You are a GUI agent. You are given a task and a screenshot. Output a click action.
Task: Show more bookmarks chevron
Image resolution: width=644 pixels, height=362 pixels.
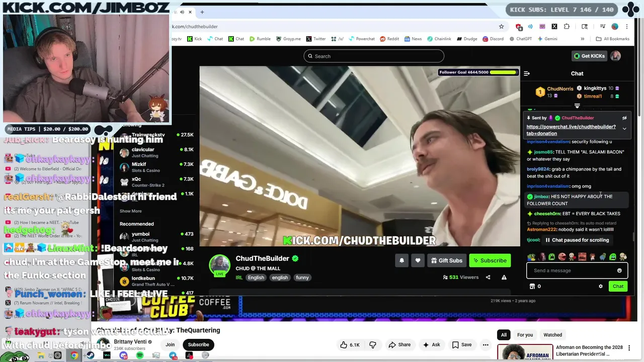pyautogui.click(x=583, y=39)
